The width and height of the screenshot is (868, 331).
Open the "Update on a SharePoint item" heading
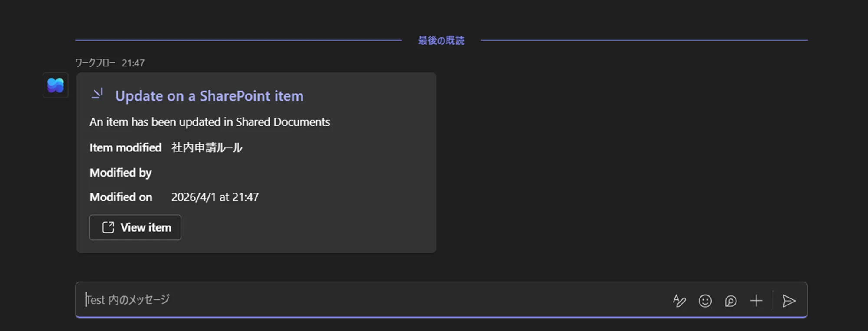(x=209, y=96)
